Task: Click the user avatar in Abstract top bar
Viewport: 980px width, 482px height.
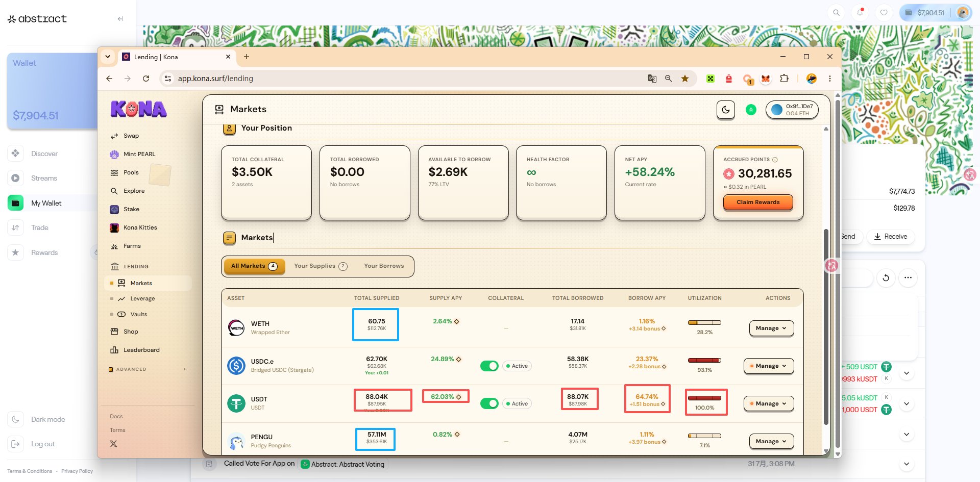Action: point(963,13)
